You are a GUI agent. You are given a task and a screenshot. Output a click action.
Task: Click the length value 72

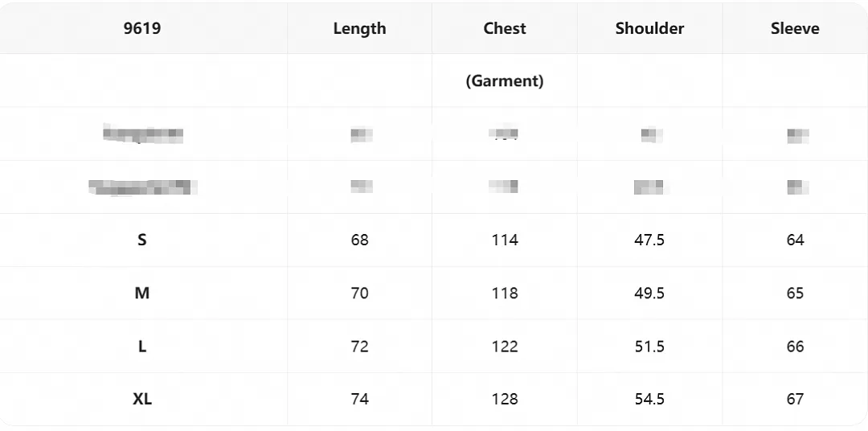click(x=360, y=347)
